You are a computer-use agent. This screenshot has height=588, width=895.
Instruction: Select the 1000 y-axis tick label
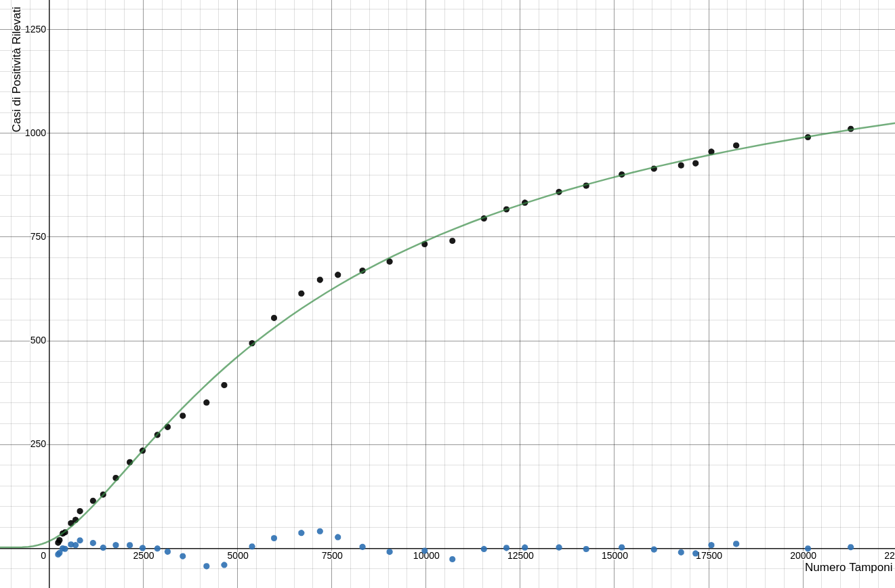tap(35, 133)
